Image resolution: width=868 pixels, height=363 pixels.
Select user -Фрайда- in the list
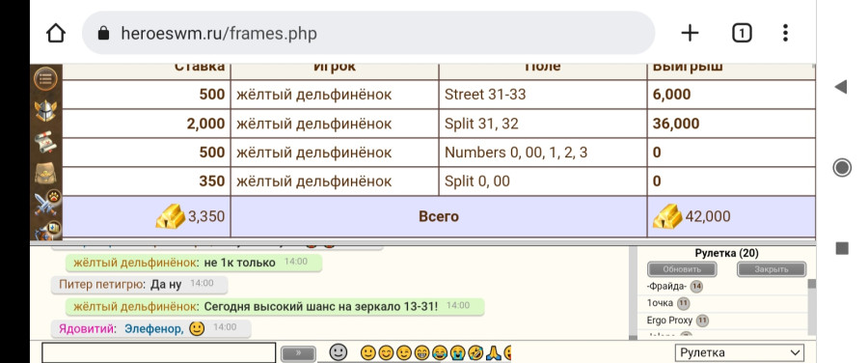click(666, 287)
